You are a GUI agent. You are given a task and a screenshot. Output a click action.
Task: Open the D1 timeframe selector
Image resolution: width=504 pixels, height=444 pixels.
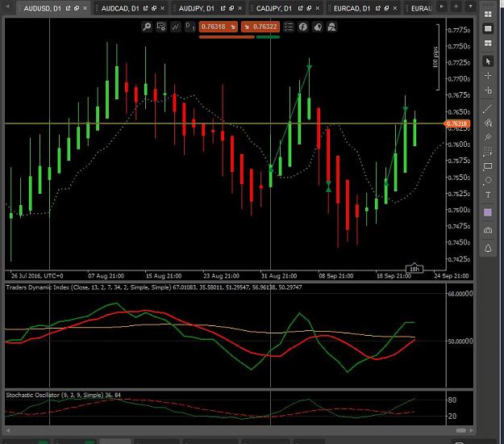click(x=190, y=27)
